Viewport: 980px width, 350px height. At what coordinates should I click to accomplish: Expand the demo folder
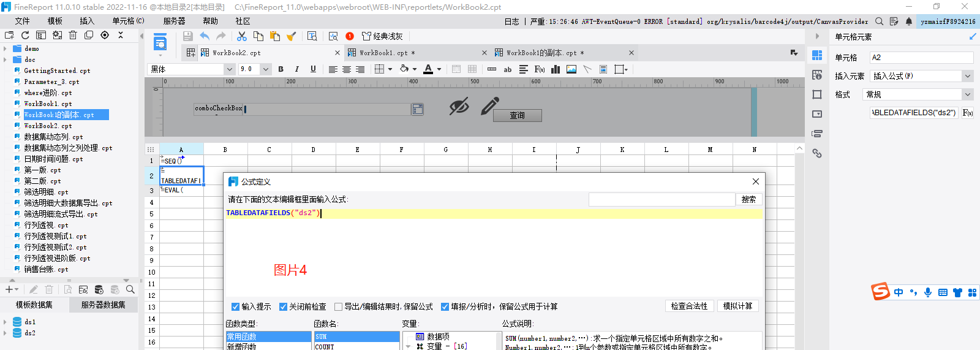coord(6,48)
